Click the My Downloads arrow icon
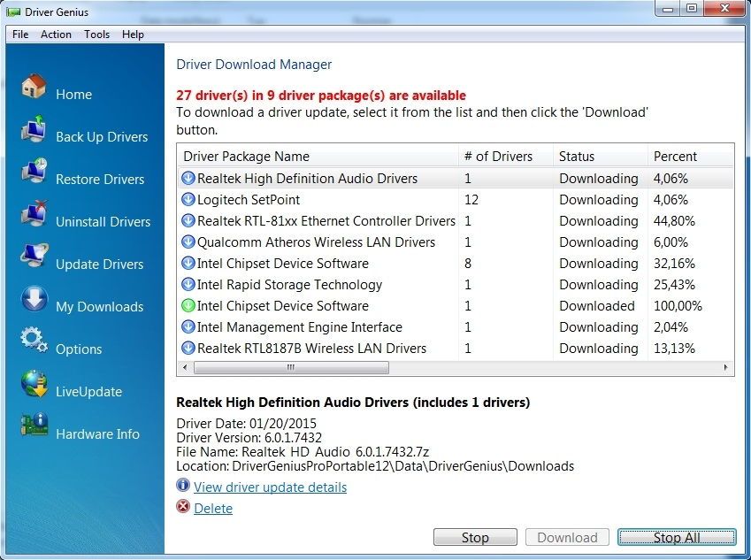 [34, 299]
